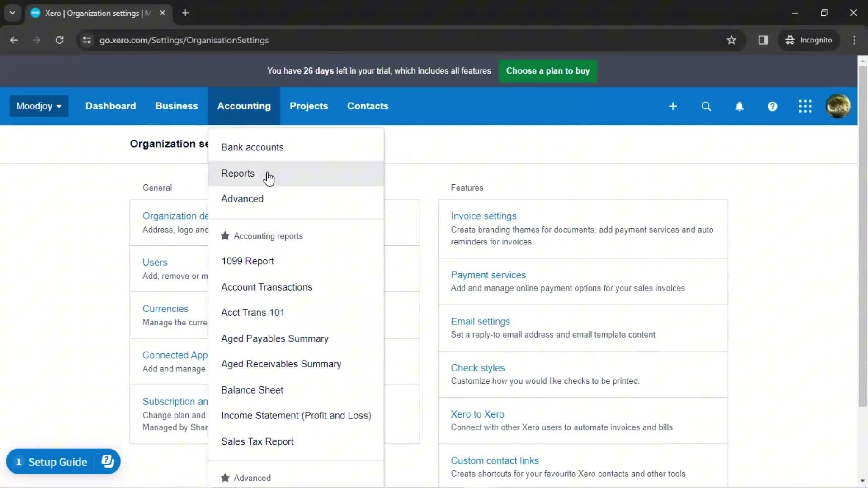This screenshot has width=868, height=488.
Task: Open Email settings link
Action: (x=480, y=322)
